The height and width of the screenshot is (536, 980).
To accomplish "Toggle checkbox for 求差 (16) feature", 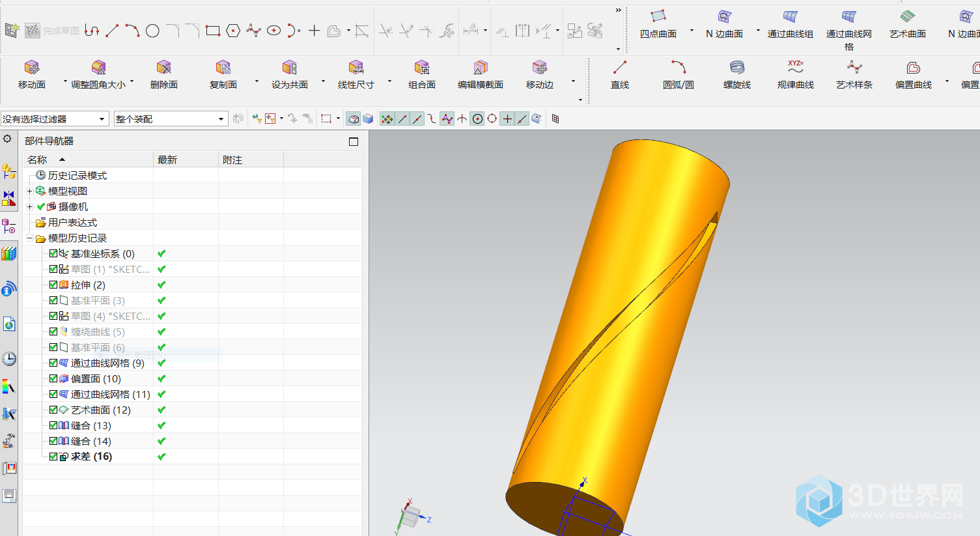I will [x=53, y=457].
